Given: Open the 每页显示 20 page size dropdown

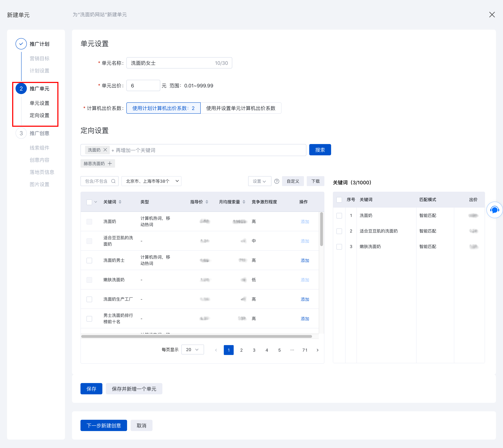Looking at the screenshot, I should click(192, 350).
